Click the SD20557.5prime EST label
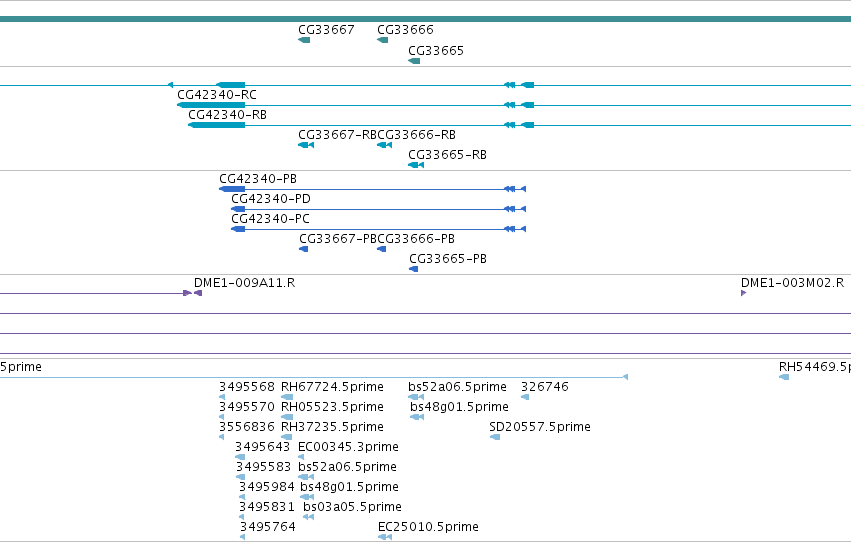The width and height of the screenshot is (851, 542). [540, 428]
